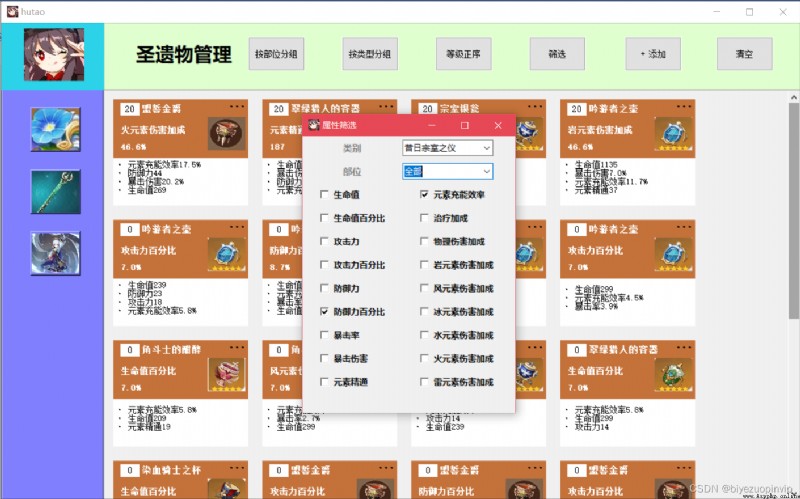Click the 按部位分组 button
The width and height of the screenshot is (800, 499).
coord(277,54)
